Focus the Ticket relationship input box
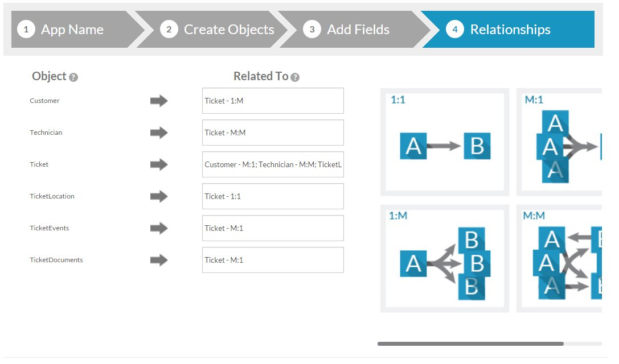Screen dimensions: 619x364 (x=273, y=165)
